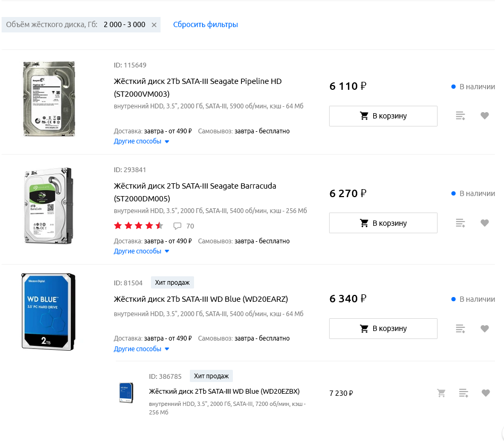Viewport: 504px width, 441px height.
Task: Click WD20EARZ specs line with 5400 об/мин
Action: tap(208, 314)
